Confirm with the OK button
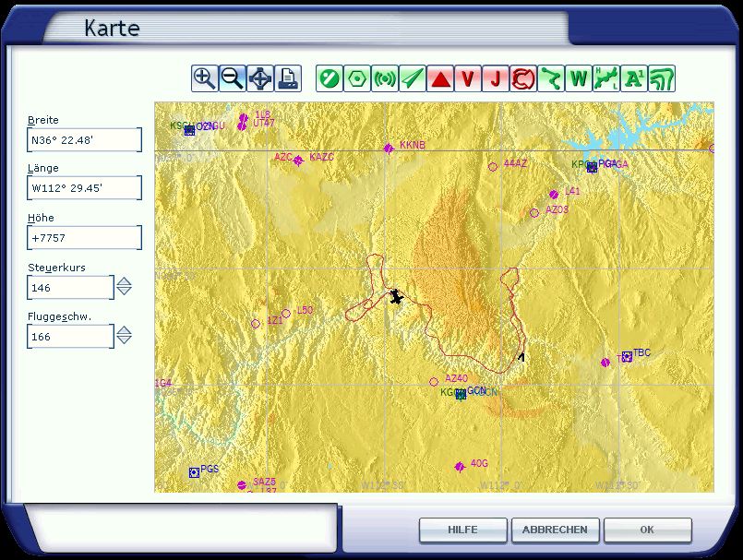Screen dimensions: 743x560 click(x=647, y=530)
